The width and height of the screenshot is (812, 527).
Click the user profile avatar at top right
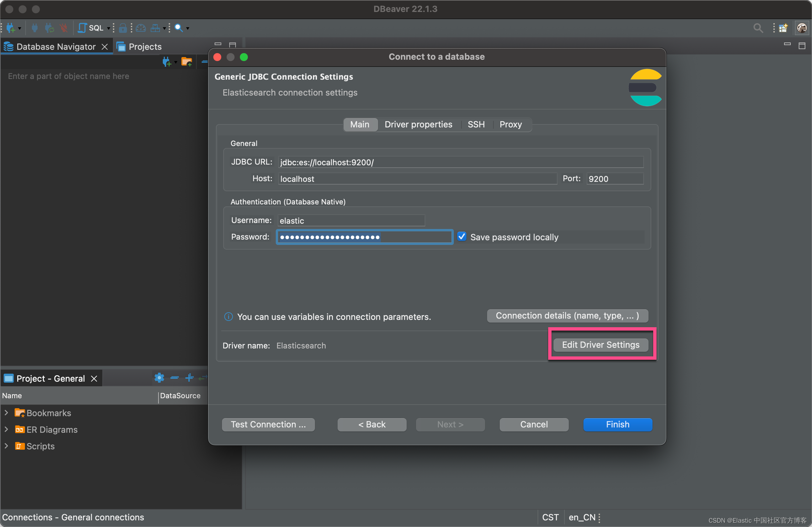pyautogui.click(x=802, y=28)
